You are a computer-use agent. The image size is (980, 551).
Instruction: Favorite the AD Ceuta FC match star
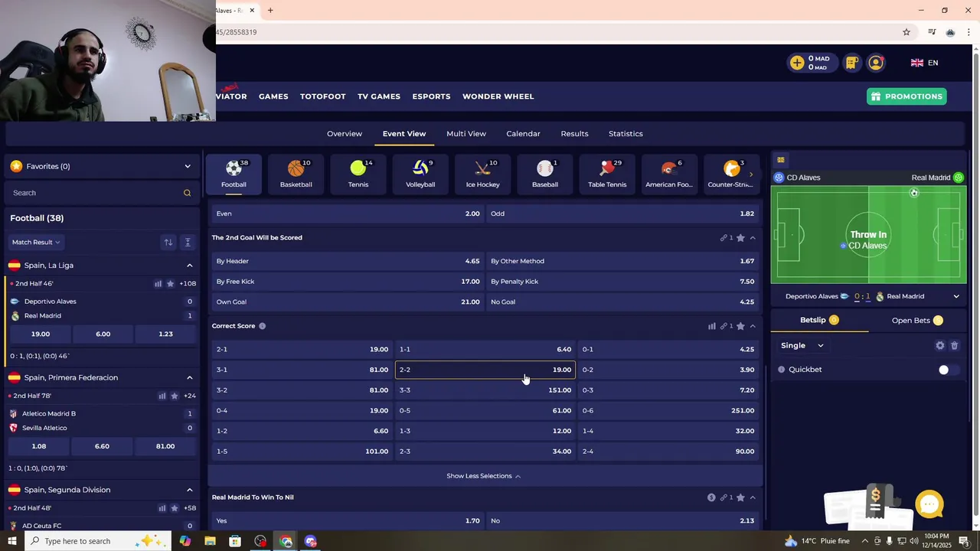click(x=175, y=508)
